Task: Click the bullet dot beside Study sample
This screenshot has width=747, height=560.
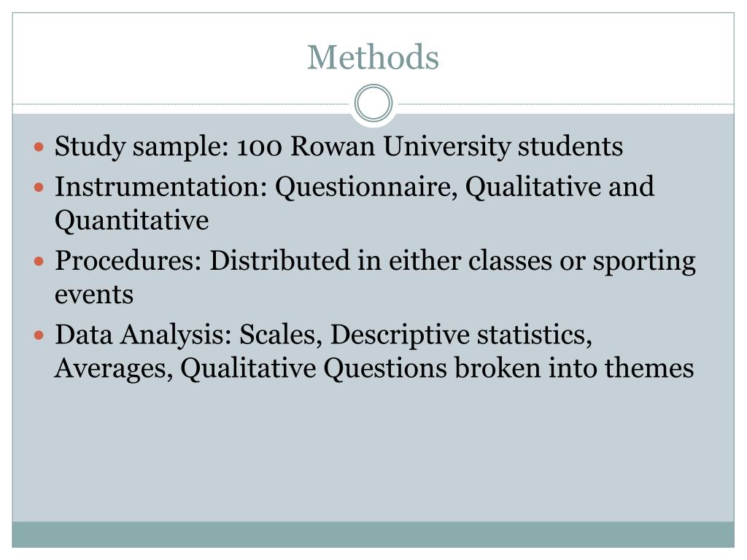Action: pos(39,146)
